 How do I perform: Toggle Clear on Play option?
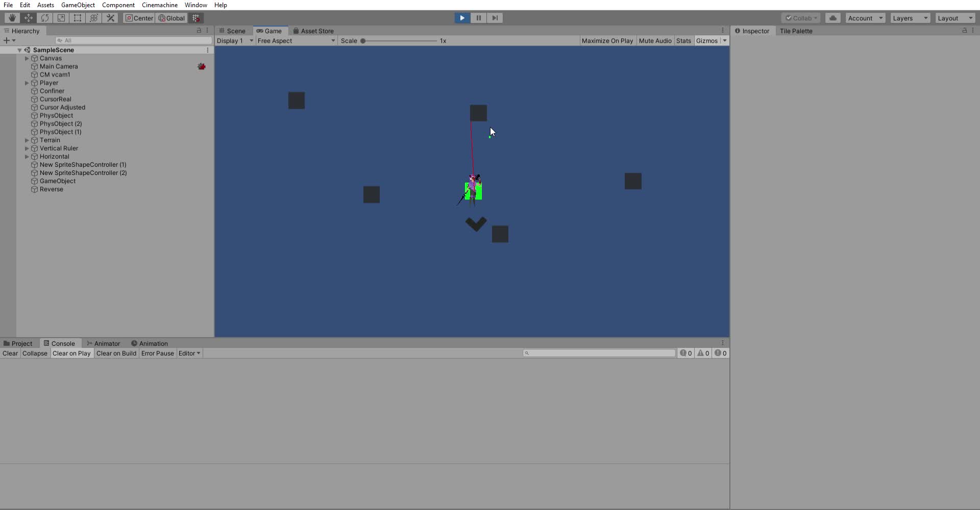tap(71, 353)
